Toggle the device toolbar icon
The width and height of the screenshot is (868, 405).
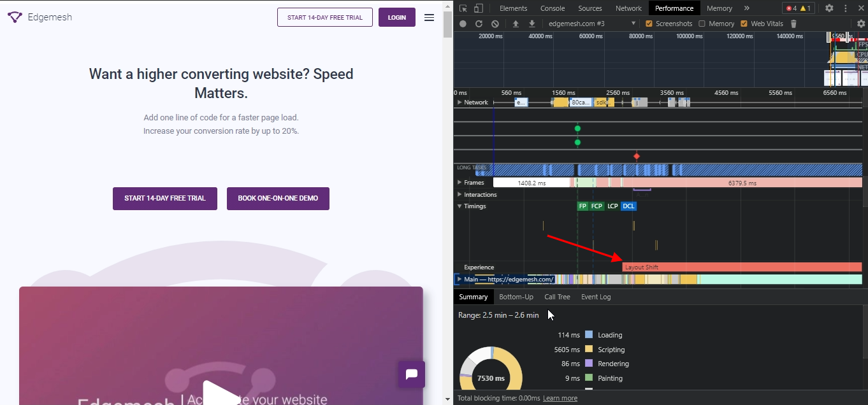(479, 8)
